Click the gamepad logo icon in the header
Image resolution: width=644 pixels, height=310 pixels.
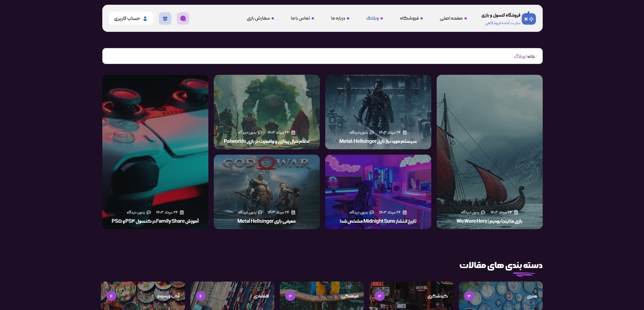pos(528,18)
